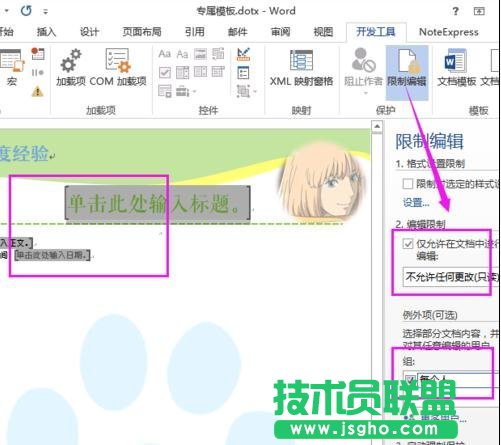
Task: Insert Repeating Section content control
Action: pyautogui.click(x=165, y=91)
